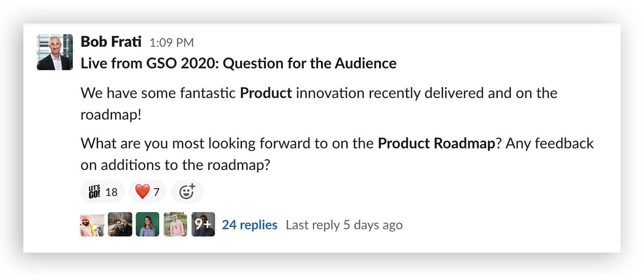Image resolution: width=644 pixels, height=276 pixels.
Task: Click the Live from GSO 2020 title
Action: point(239,63)
